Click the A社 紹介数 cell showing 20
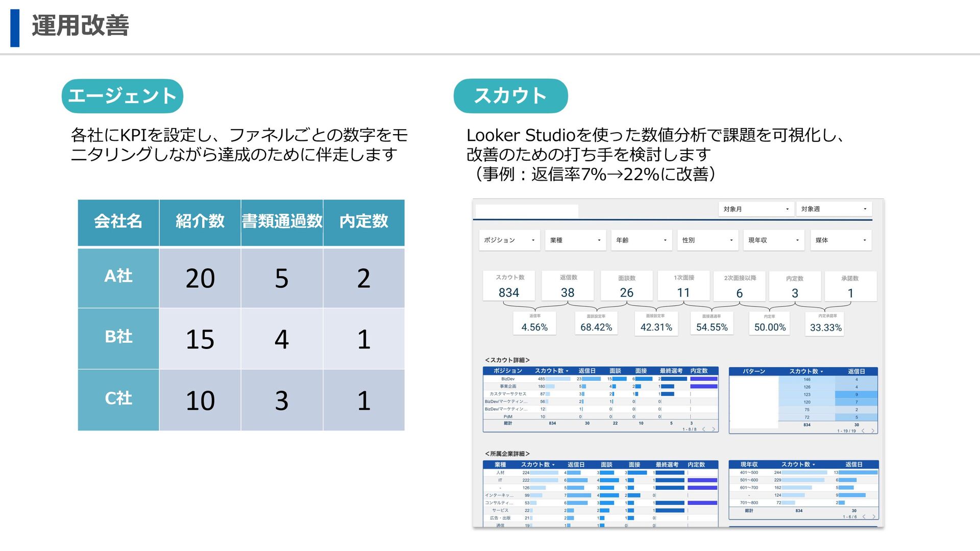Viewport: 980px width, 551px height. [200, 278]
